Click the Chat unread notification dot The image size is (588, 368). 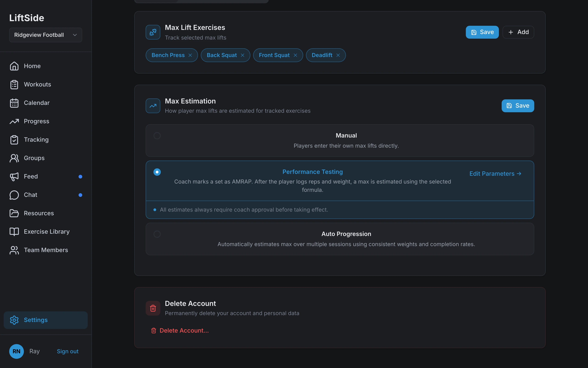pyautogui.click(x=80, y=195)
